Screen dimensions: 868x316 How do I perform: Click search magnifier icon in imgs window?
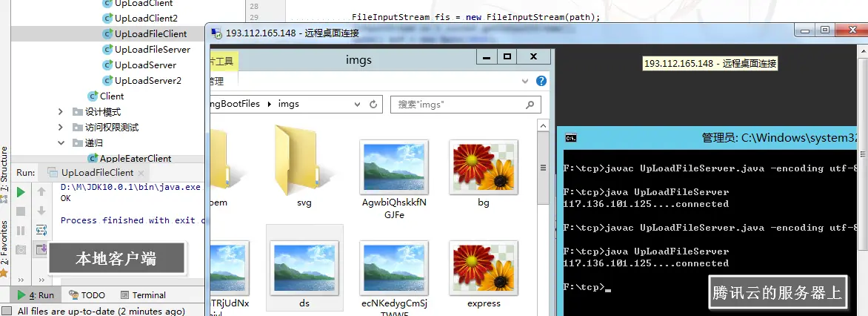tap(530, 105)
